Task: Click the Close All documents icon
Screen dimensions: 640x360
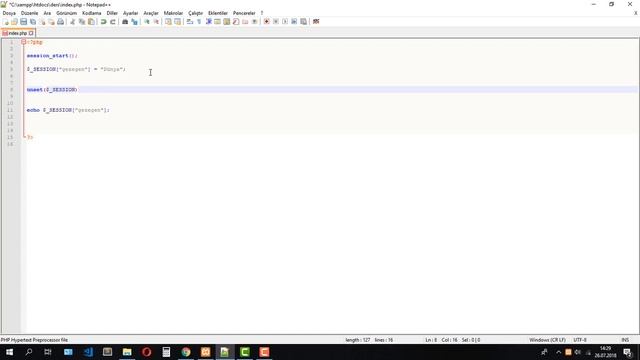Action: point(51,22)
